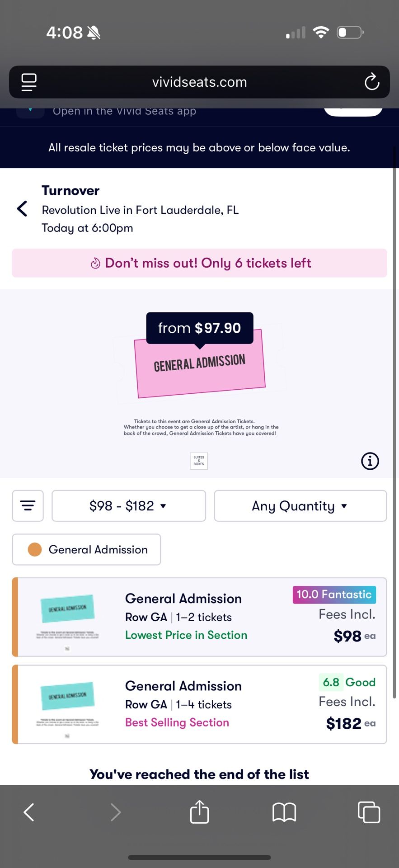Open Safari bookmarks icon

(284, 812)
